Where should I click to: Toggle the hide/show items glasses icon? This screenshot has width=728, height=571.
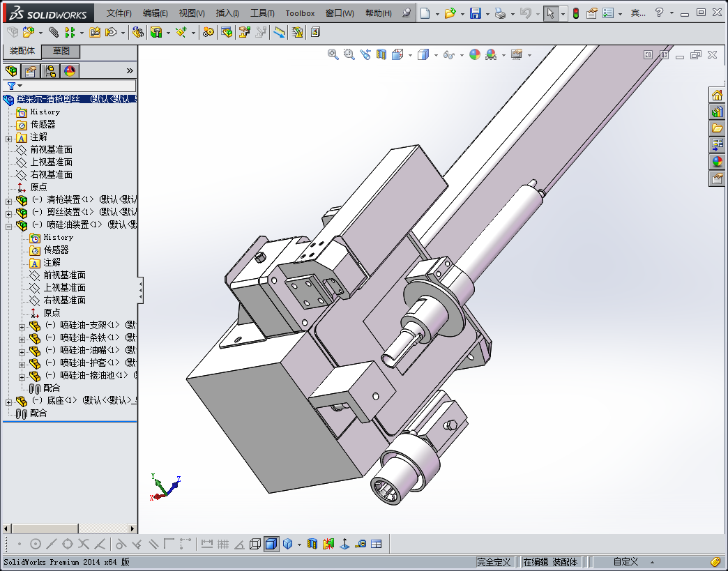click(x=449, y=55)
